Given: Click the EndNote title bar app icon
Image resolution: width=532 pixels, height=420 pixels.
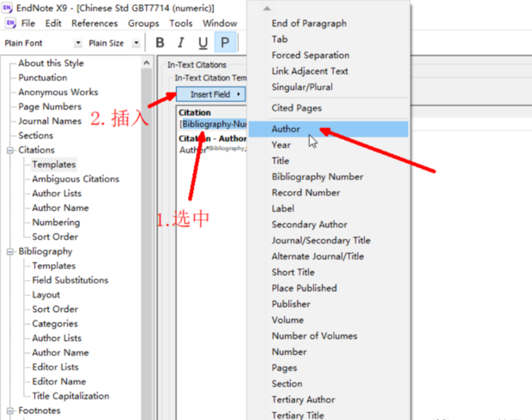Looking at the screenshot, I should 8,8.
